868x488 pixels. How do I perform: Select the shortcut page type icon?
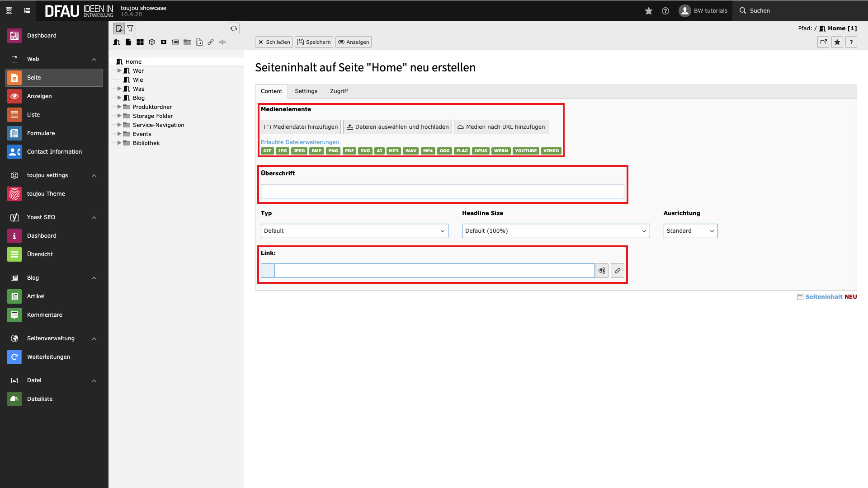click(x=199, y=42)
